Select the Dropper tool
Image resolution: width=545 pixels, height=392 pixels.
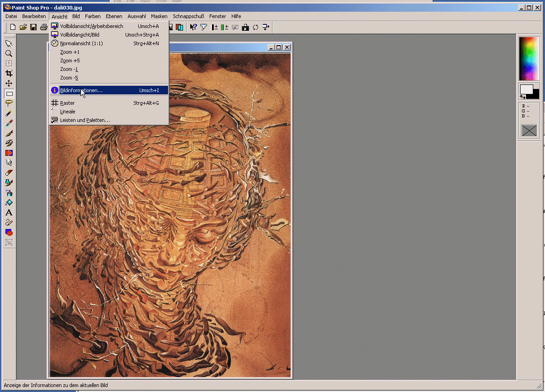pyautogui.click(x=9, y=123)
